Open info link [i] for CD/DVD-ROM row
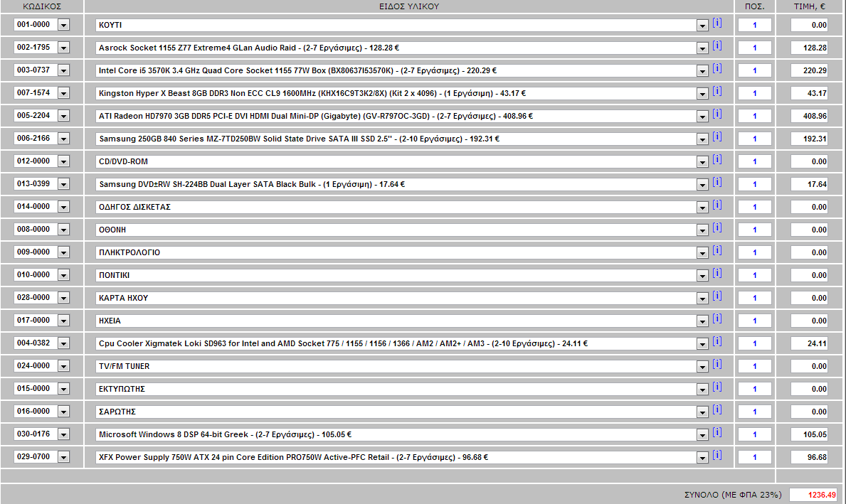The height and width of the screenshot is (504, 846). point(717,159)
